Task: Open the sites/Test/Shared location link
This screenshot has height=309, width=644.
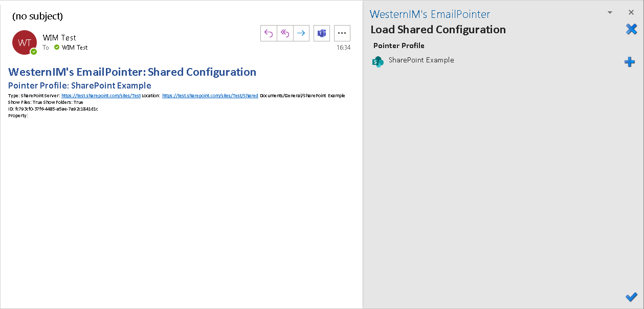Action: 210,95
